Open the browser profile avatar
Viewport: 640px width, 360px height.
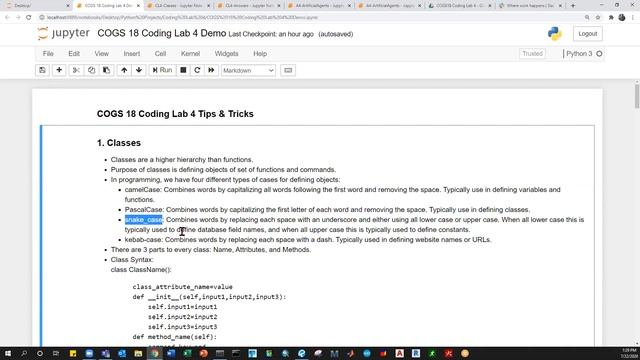[622, 18]
